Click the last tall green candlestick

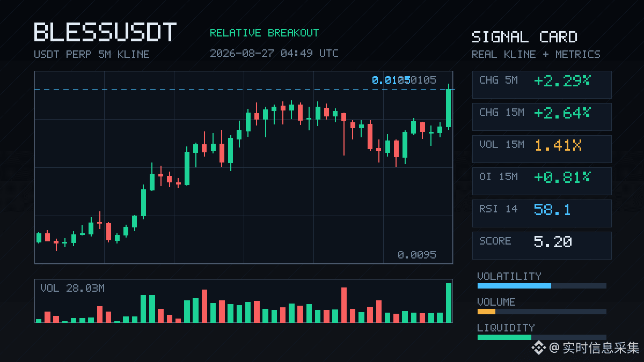coord(448,107)
